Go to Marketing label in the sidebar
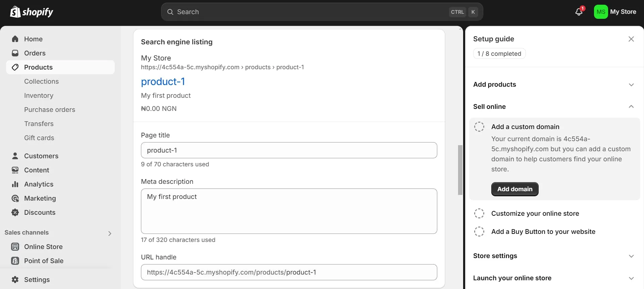The image size is (644, 289). pos(40,198)
